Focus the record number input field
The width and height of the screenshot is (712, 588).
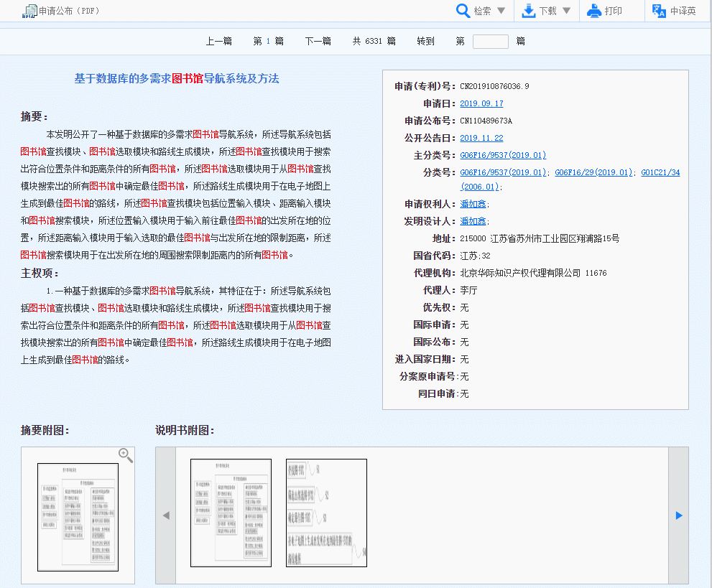click(x=491, y=42)
